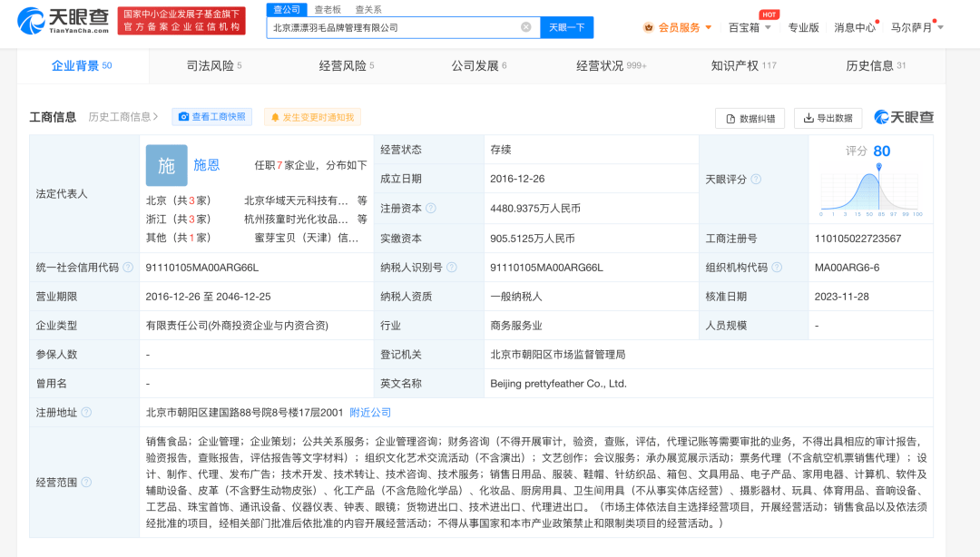
Task: Click the 导出数据 button
Action: click(x=828, y=118)
